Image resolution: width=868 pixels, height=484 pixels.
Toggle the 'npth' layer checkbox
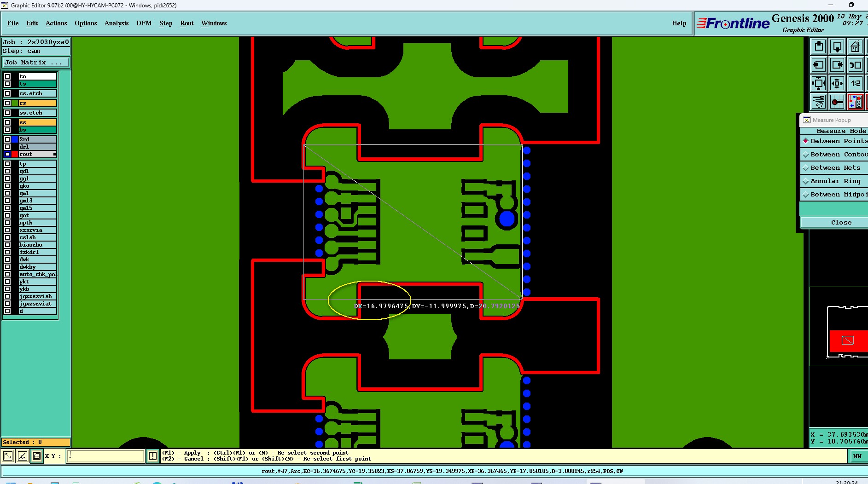pos(7,223)
